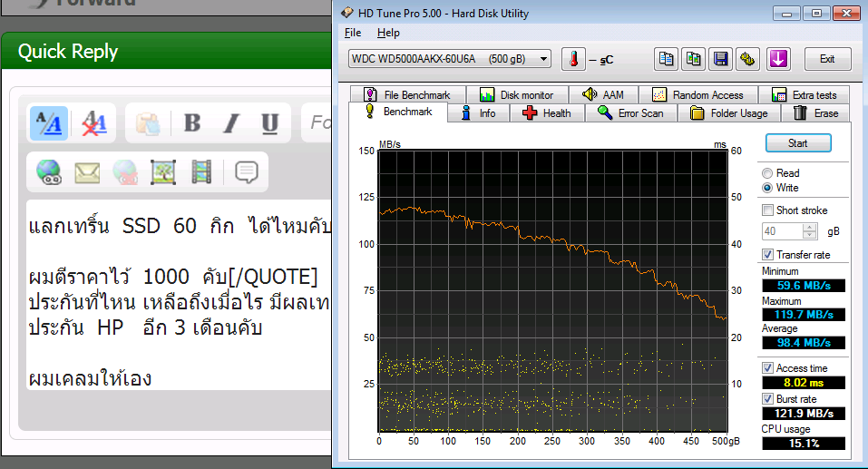Open the Error Scan tab
The width and height of the screenshot is (868, 469).
tap(631, 113)
